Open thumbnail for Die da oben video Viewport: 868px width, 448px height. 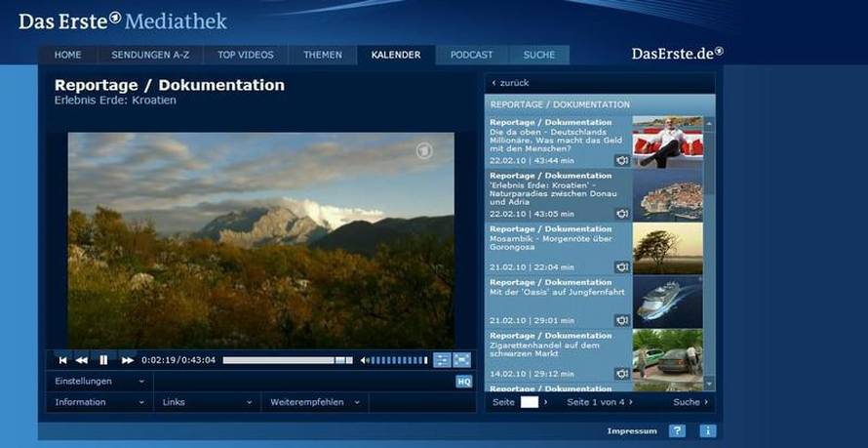[x=668, y=142]
